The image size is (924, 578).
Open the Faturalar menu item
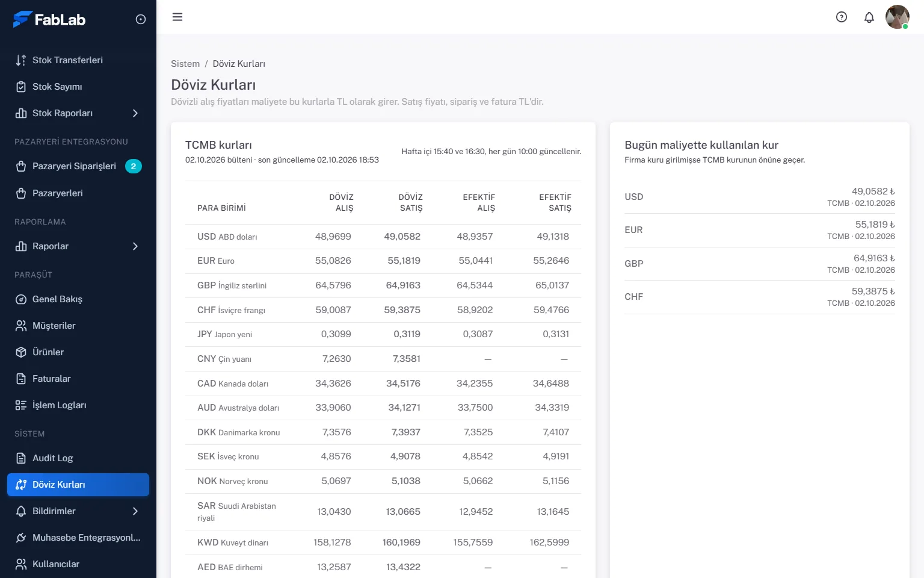(78, 379)
